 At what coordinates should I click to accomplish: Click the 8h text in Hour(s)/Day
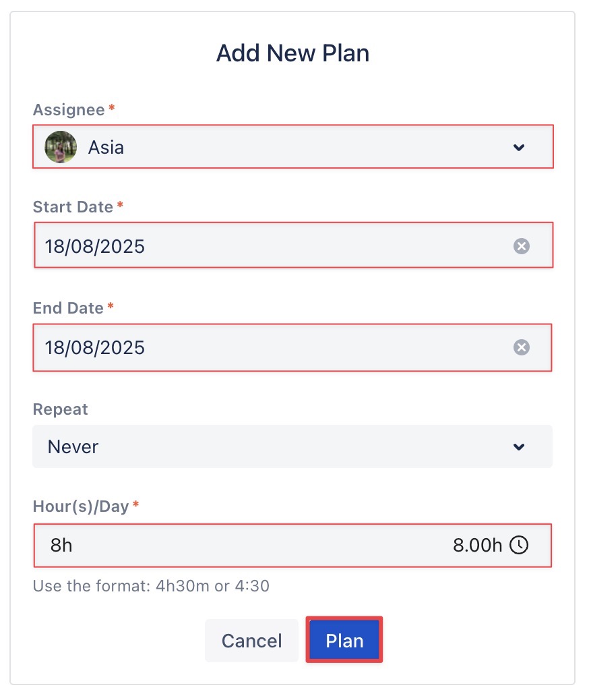click(61, 545)
